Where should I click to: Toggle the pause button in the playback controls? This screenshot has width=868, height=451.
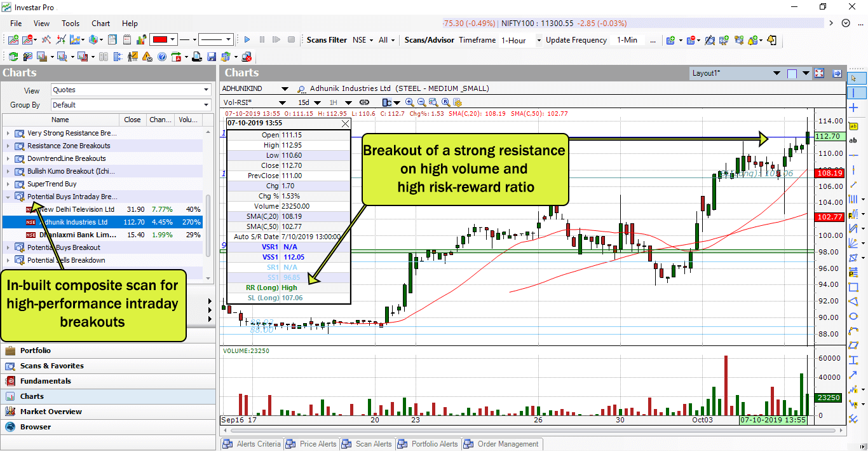point(262,39)
